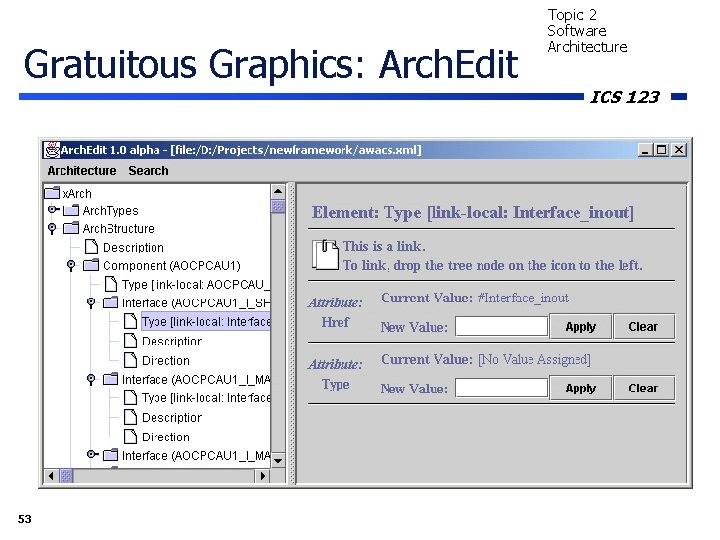Select the Description under ArchStructure
The height and width of the screenshot is (540, 720).
tap(133, 248)
